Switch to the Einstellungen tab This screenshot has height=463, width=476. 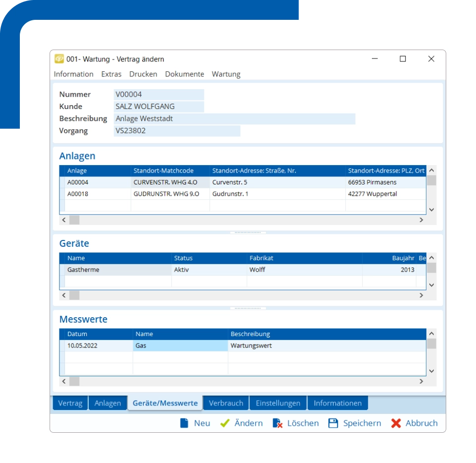(278, 404)
